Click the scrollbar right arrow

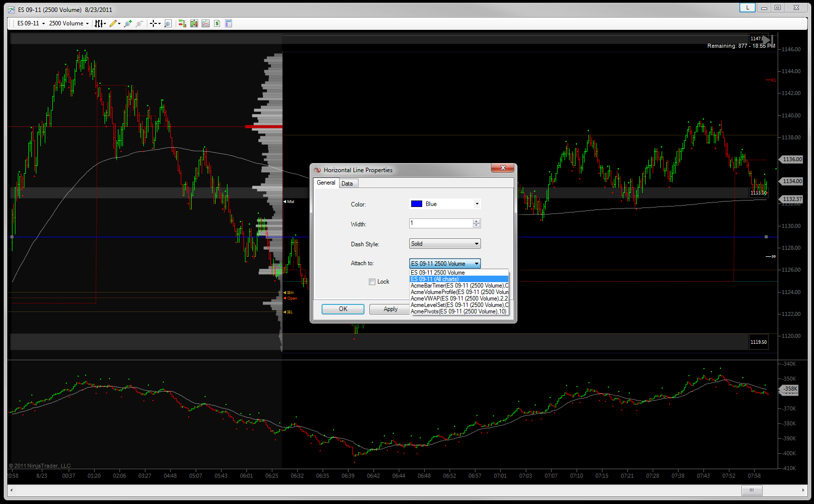(x=803, y=491)
